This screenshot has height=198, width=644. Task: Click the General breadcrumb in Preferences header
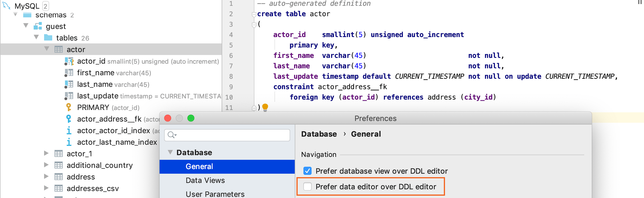[366, 134]
